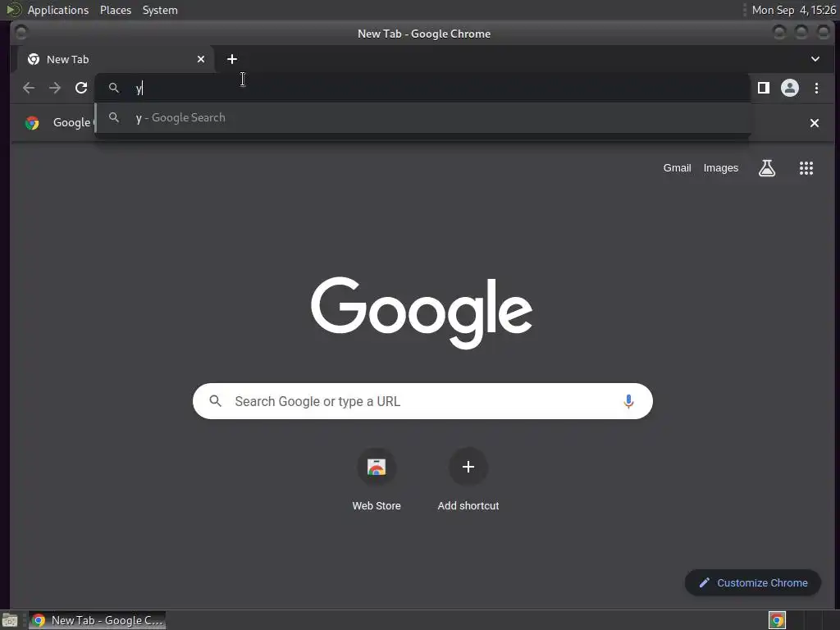This screenshot has height=630, width=840.
Task: Close the New Tab tab
Action: 201,59
